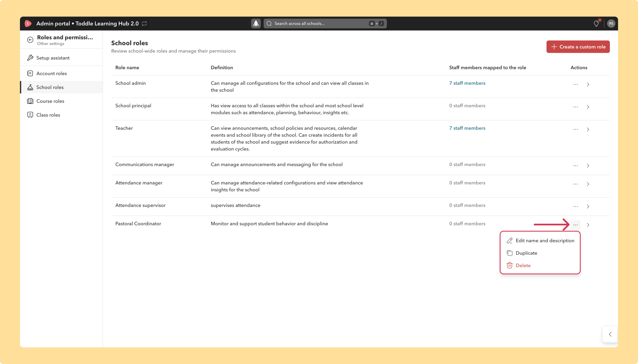Click the Roles and permissions sidebar title
The width and height of the screenshot is (638, 364).
pyautogui.click(x=65, y=37)
